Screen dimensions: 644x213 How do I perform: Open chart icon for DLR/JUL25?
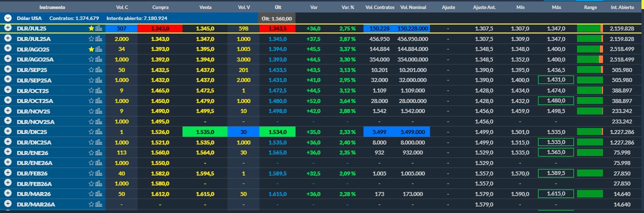coord(98,28)
